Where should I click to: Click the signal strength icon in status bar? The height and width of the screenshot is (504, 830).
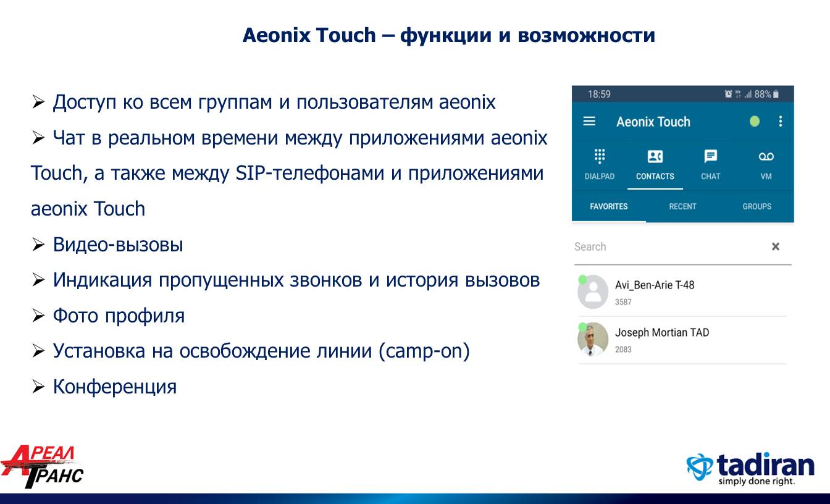coord(748,94)
